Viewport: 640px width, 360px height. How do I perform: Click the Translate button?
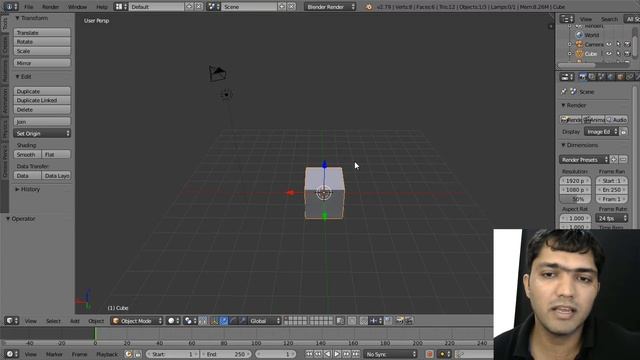(42, 32)
